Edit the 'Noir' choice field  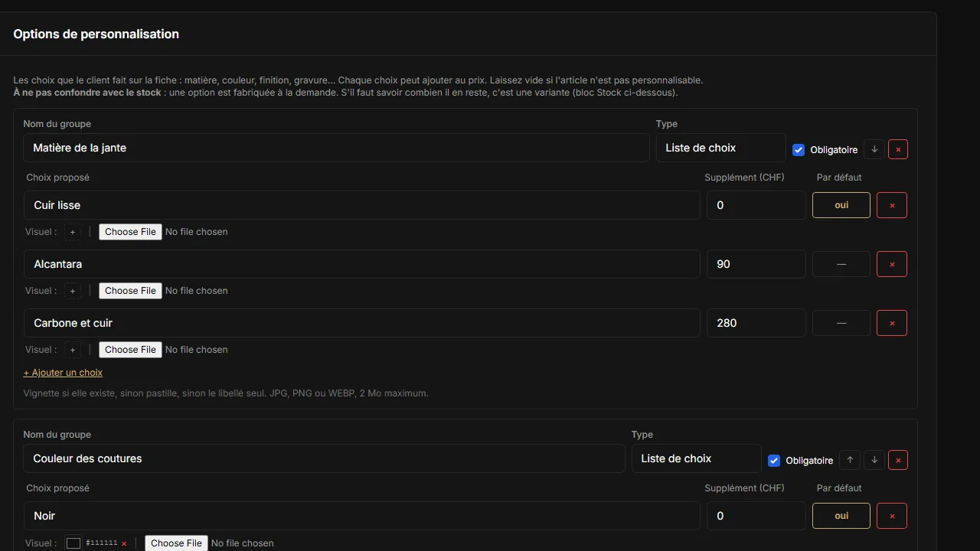(x=361, y=516)
